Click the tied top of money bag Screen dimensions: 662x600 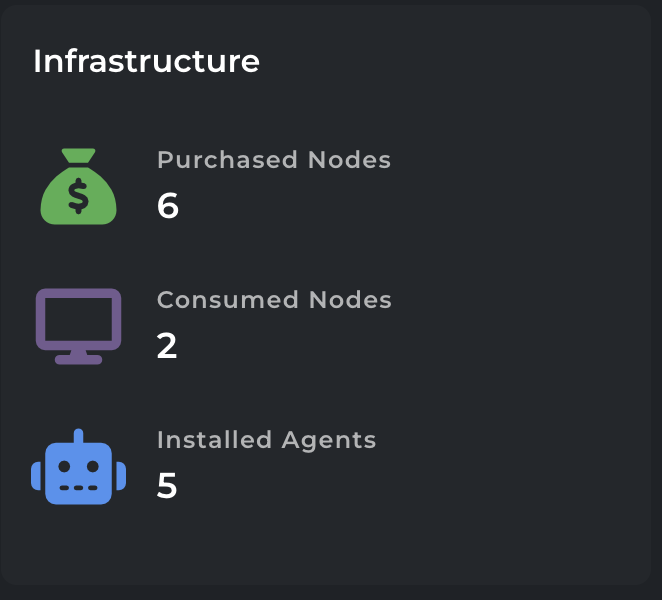click(79, 155)
